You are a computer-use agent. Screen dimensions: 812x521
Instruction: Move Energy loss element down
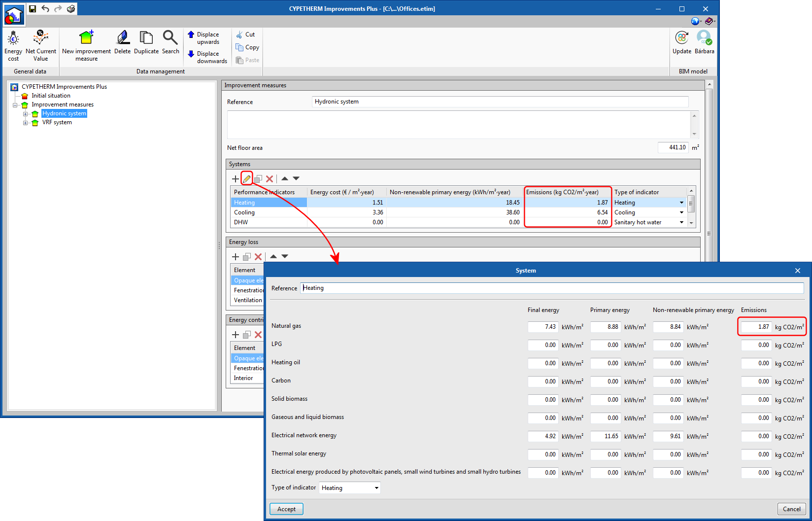285,256
